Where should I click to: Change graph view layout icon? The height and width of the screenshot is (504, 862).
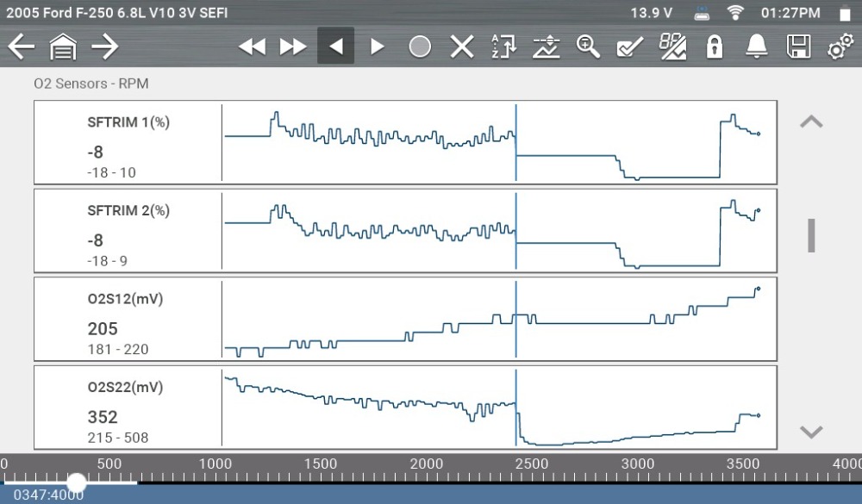[x=546, y=47]
